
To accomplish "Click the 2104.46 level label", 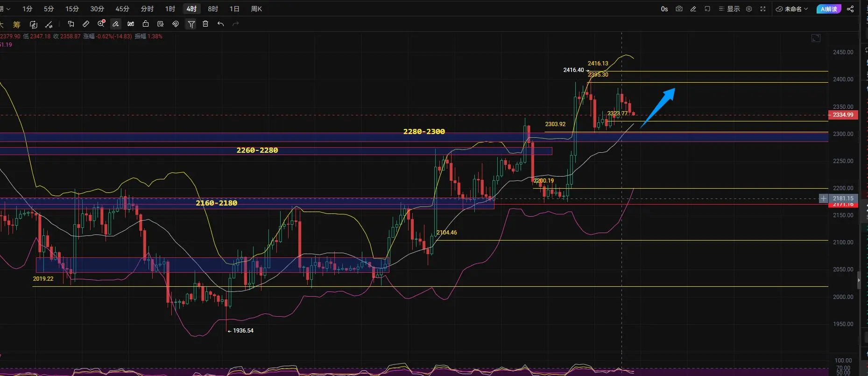I will click(447, 233).
